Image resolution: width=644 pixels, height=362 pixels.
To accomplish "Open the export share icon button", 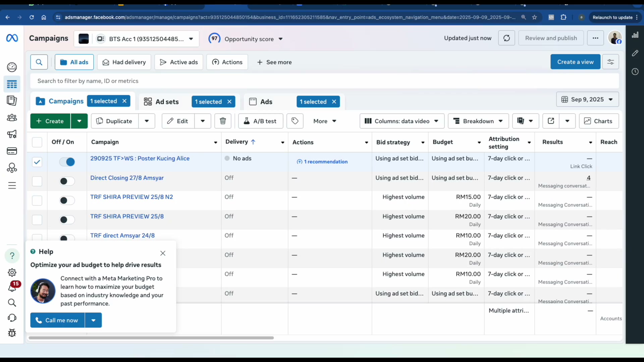I will coord(551,121).
